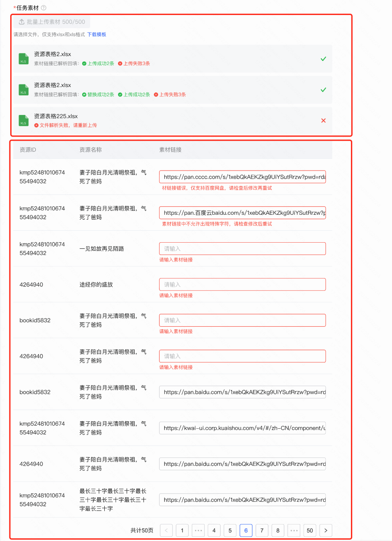The height and width of the screenshot is (541, 392).
Task: Select page 7 in pagination
Action: pos(262,530)
